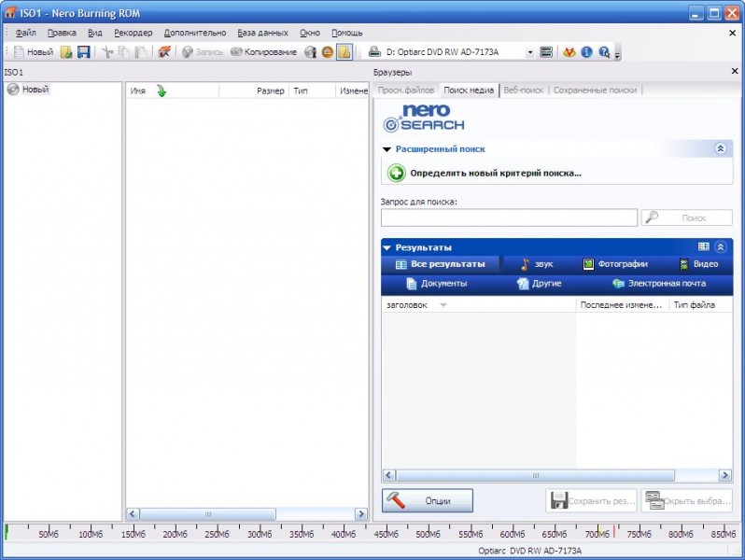Open the recorder drive dropdown list
This screenshot has width=745, height=560.
tap(529, 52)
